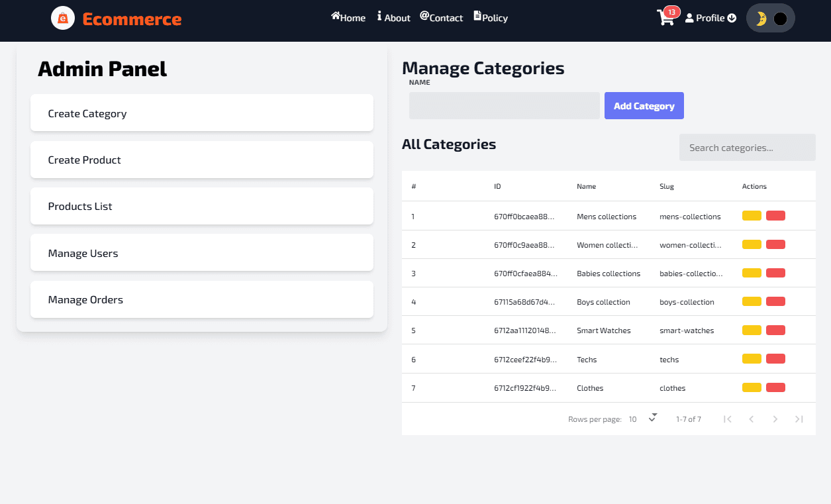The width and height of the screenshot is (831, 504).
Task: Toggle dark mode using the moon switch
Action: click(770, 18)
